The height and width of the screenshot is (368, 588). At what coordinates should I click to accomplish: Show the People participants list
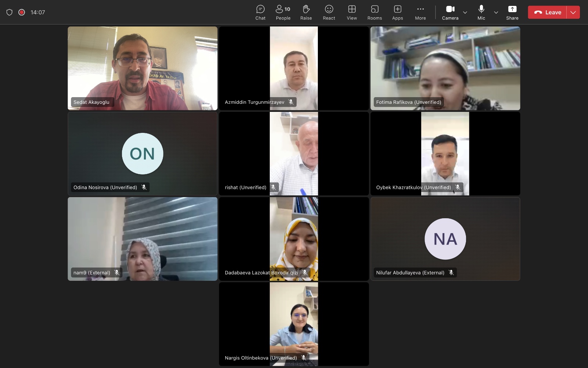(x=283, y=13)
